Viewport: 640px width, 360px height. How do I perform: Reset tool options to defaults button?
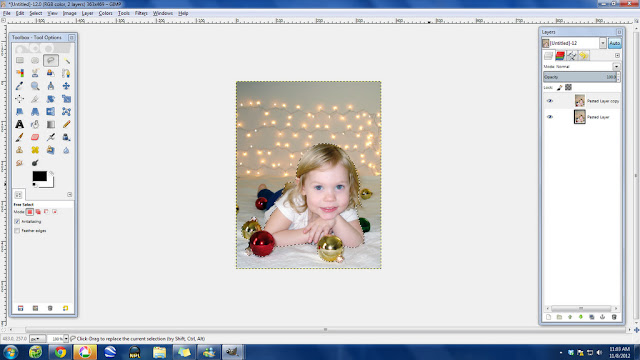65,308
